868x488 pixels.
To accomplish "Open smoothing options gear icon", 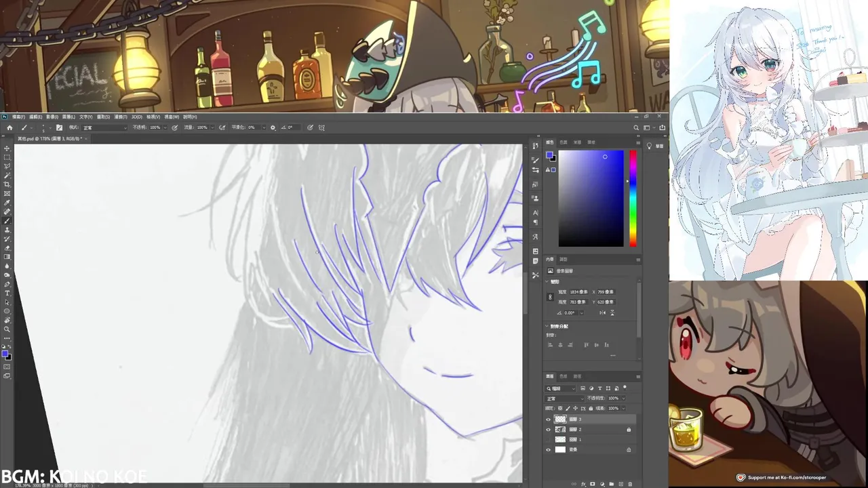I will coord(273,127).
